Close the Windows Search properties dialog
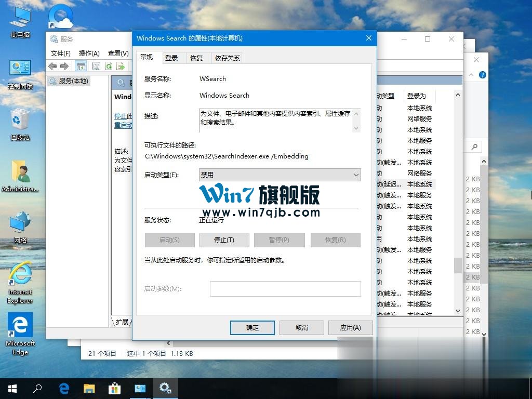532x399 pixels. click(369, 38)
